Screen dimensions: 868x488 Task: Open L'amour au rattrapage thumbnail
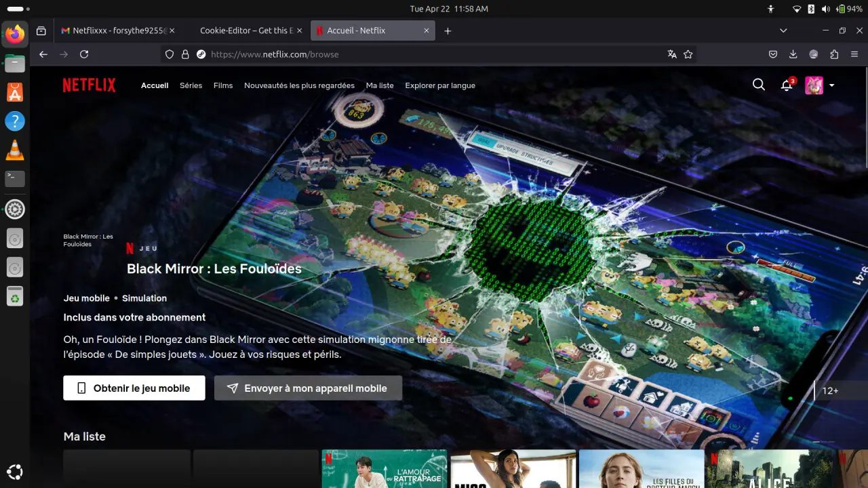pos(384,468)
